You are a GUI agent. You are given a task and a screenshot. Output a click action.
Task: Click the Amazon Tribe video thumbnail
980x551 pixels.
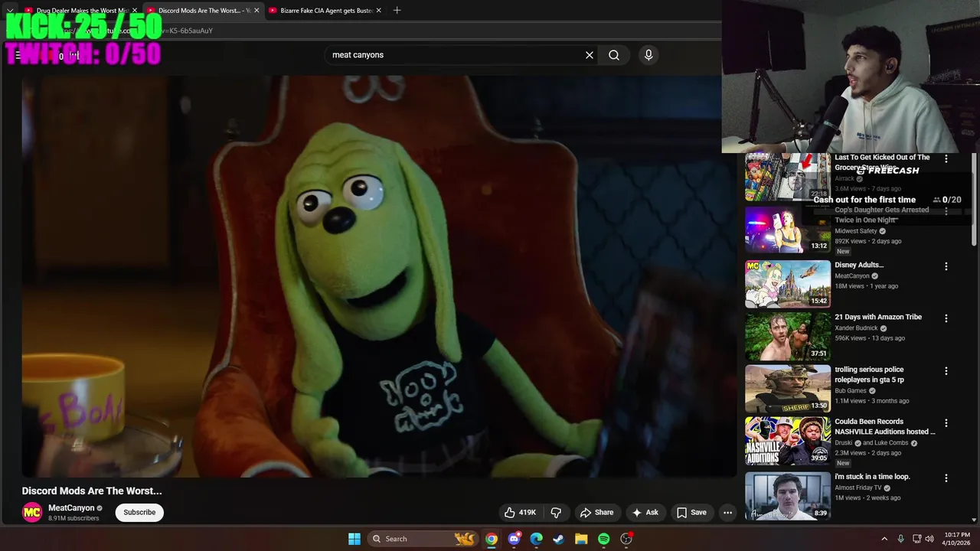point(788,336)
